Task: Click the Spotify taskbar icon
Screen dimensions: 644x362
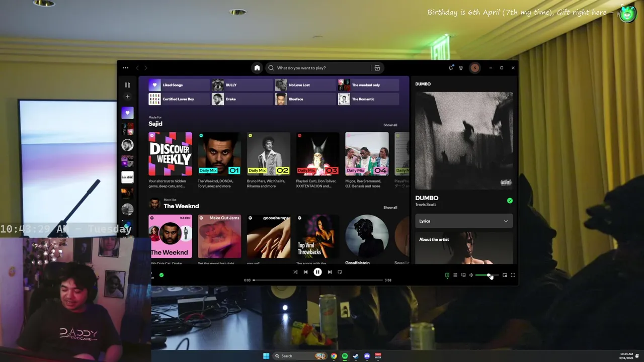Action: pyautogui.click(x=345, y=356)
